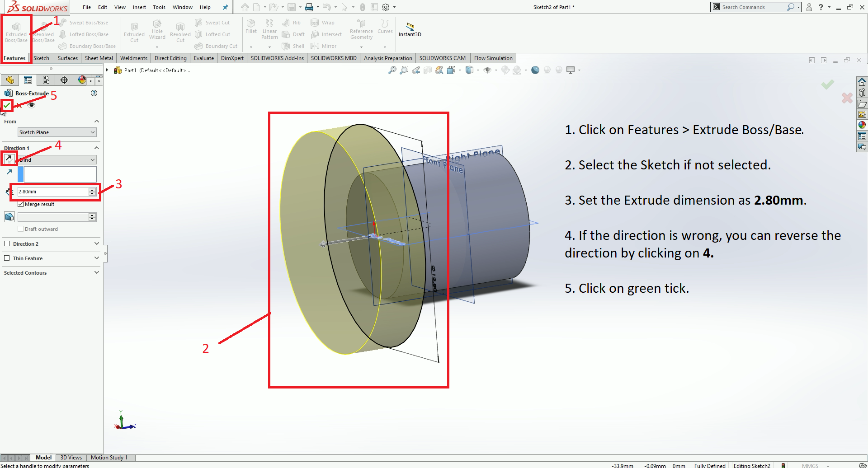Open the ConfigurationManager tab
The width and height of the screenshot is (868, 468).
coord(46,80)
